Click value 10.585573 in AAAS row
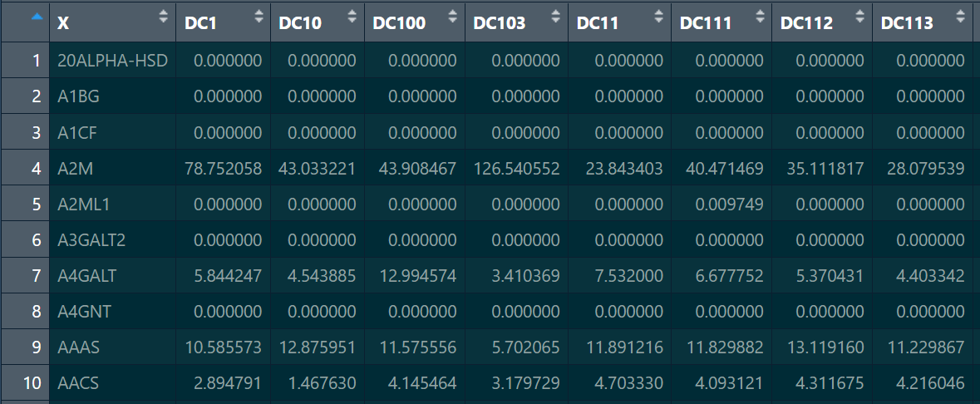The height and width of the screenshot is (404, 980). pos(223,347)
